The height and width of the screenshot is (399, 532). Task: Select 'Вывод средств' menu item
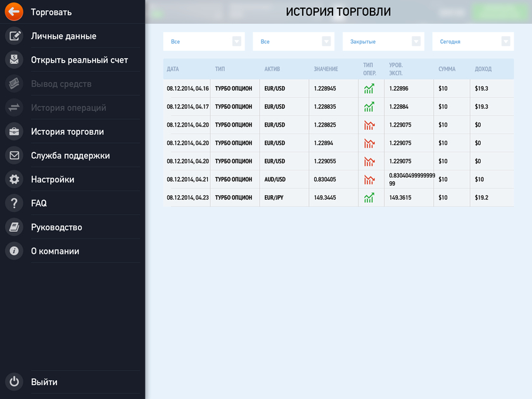61,84
